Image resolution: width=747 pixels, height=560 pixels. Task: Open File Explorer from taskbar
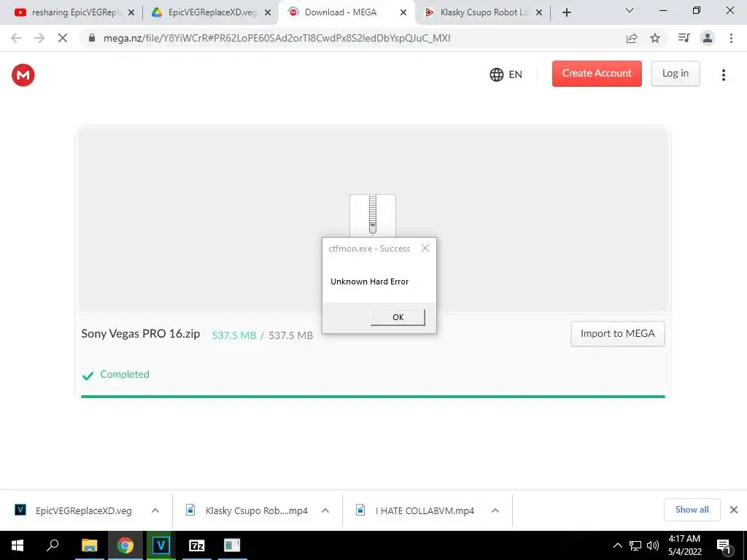[89, 545]
